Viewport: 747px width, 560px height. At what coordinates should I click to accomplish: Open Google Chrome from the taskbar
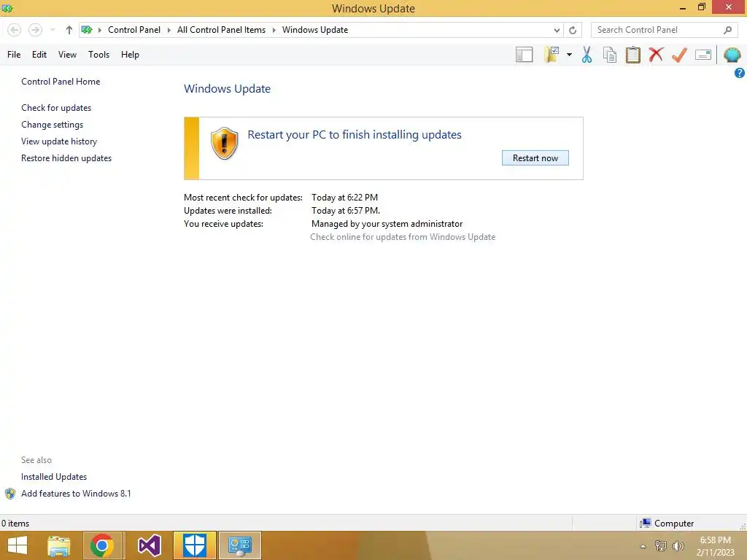(101, 545)
